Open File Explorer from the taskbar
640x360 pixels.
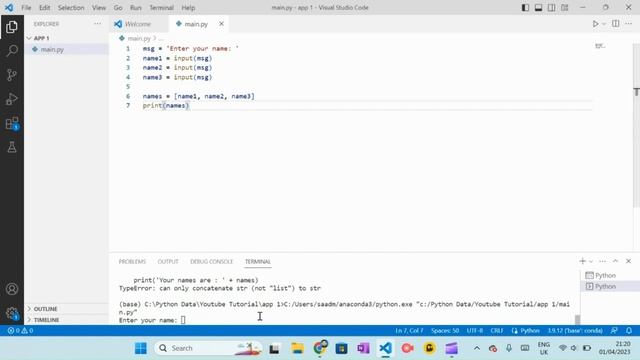297,348
